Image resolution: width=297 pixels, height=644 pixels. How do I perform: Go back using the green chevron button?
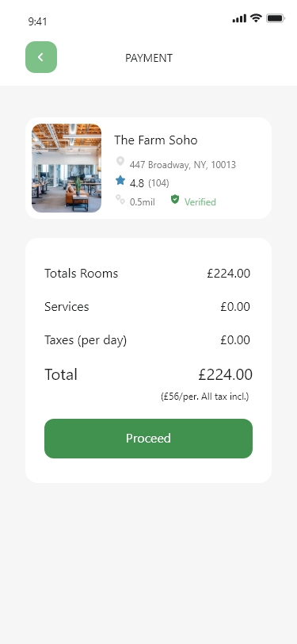[41, 57]
